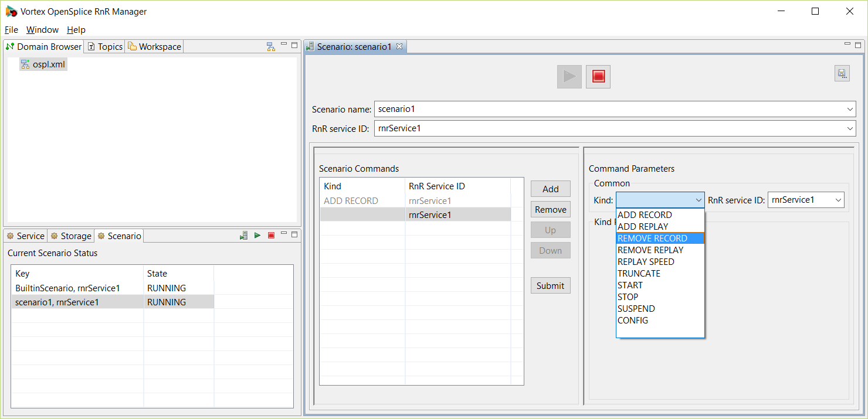Screen dimensions: 868x419
Task: Minimize the Current Scenario Status panel
Action: click(284, 234)
